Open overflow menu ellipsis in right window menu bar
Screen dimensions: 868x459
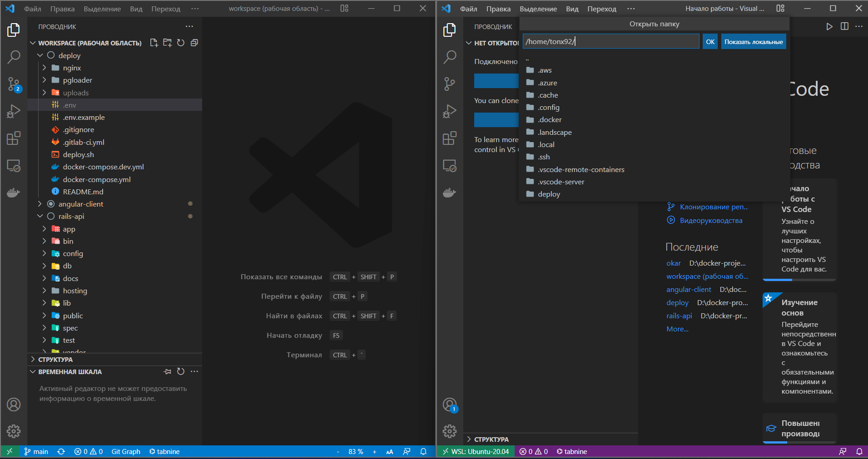point(631,9)
